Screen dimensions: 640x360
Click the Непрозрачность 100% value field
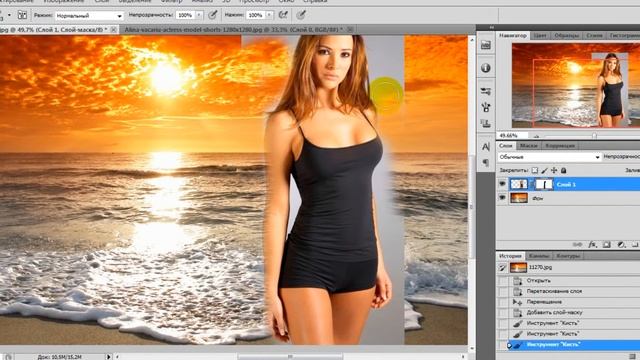pos(186,15)
